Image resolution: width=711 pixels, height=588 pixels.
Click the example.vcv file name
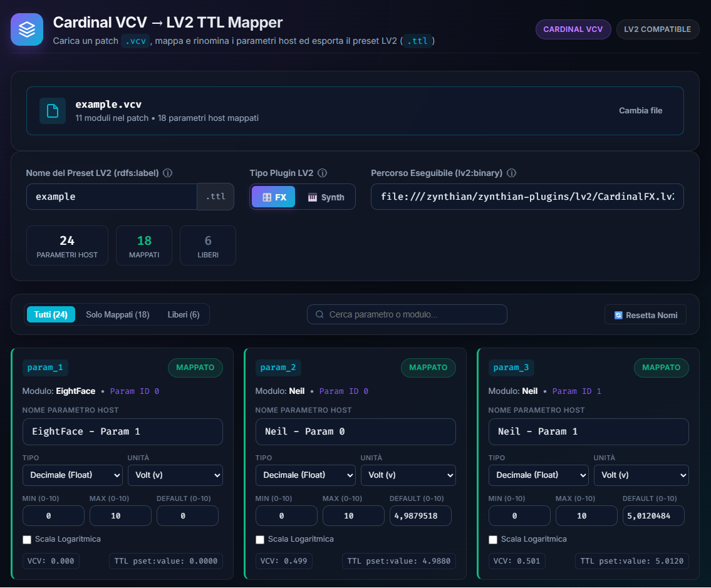[108, 105]
